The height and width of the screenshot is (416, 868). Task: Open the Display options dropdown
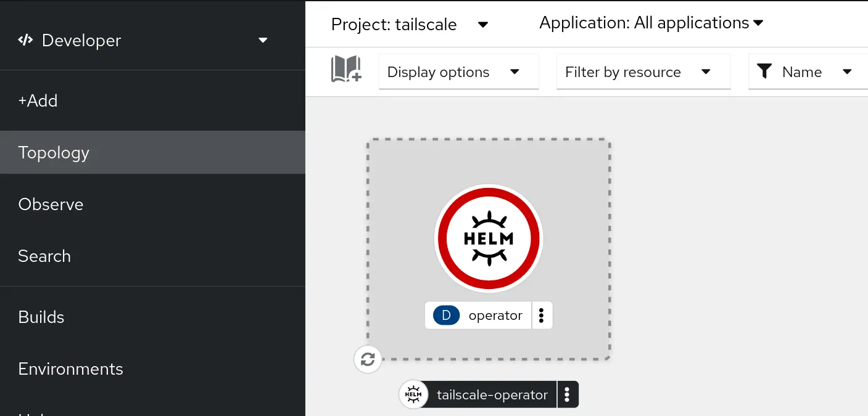click(x=459, y=72)
